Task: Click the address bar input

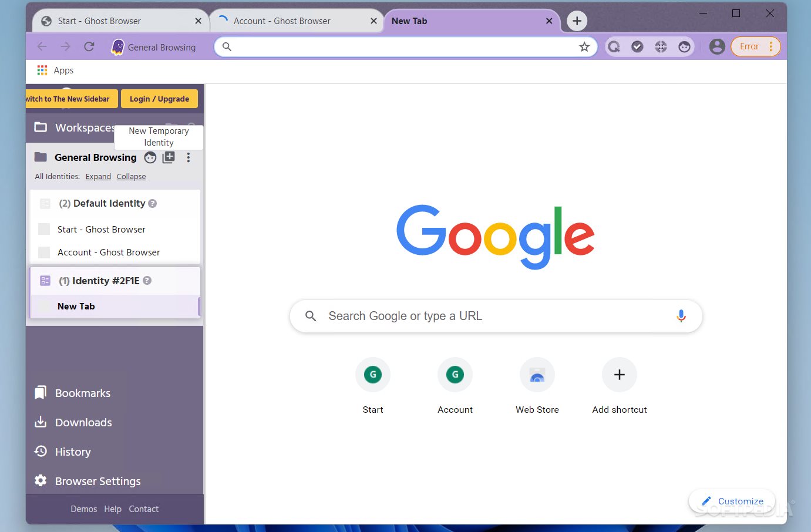Action: coord(405,47)
